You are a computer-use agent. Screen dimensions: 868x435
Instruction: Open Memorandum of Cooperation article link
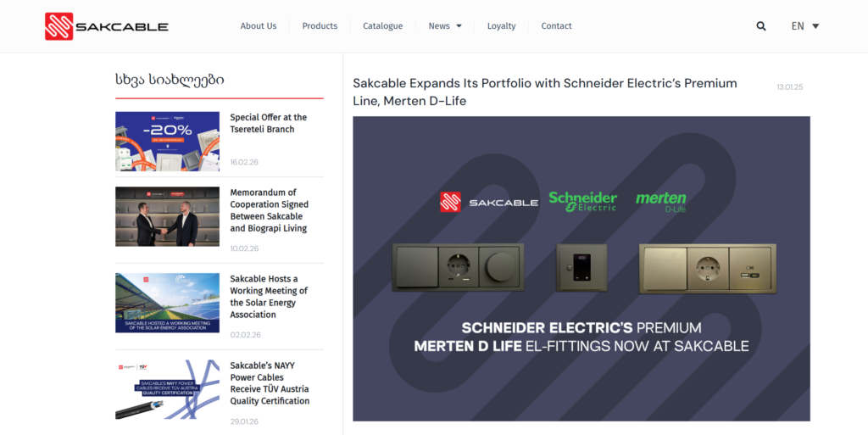269,210
